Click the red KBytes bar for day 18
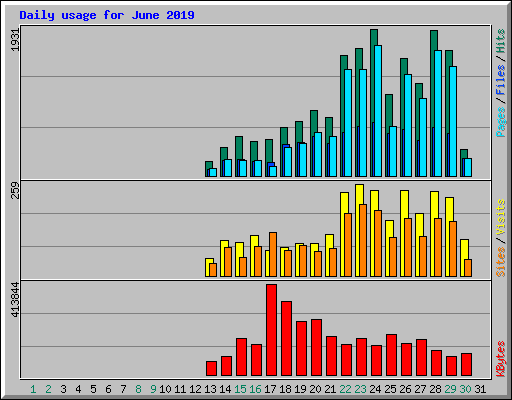 pos(286,339)
